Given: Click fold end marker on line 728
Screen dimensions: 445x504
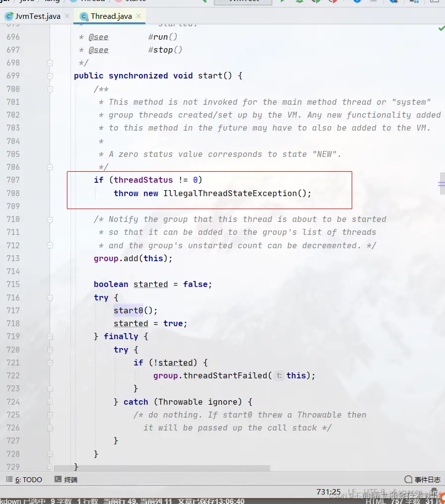Looking at the screenshot, I should [x=50, y=454].
